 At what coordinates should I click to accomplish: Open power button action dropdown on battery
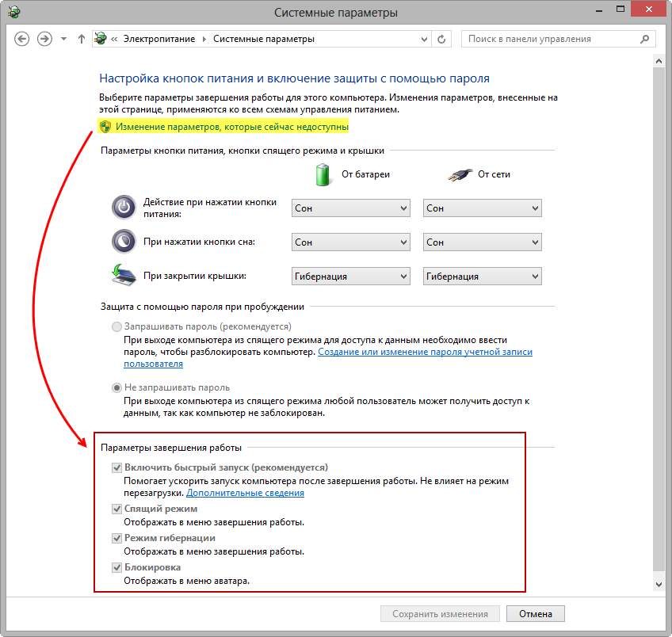[x=350, y=208]
